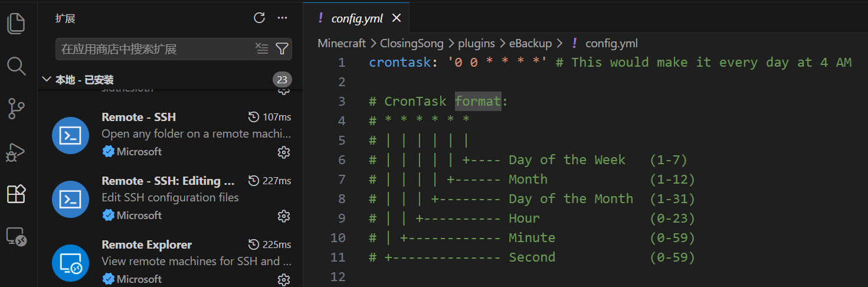Image resolution: width=868 pixels, height=287 pixels.
Task: Click the highlighted word format on line 3
Action: tap(478, 102)
